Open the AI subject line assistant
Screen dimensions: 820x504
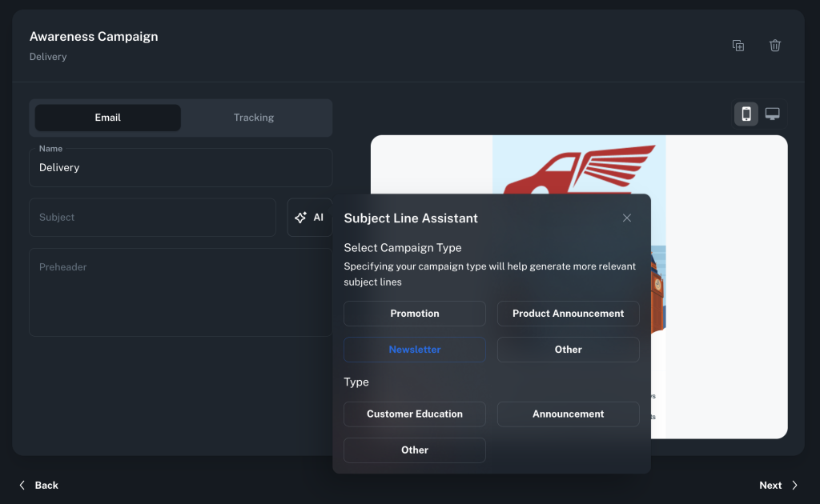pyautogui.click(x=309, y=218)
